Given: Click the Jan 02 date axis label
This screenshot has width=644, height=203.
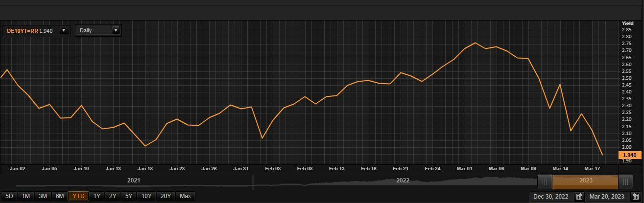Looking at the screenshot, I should (x=18, y=169).
